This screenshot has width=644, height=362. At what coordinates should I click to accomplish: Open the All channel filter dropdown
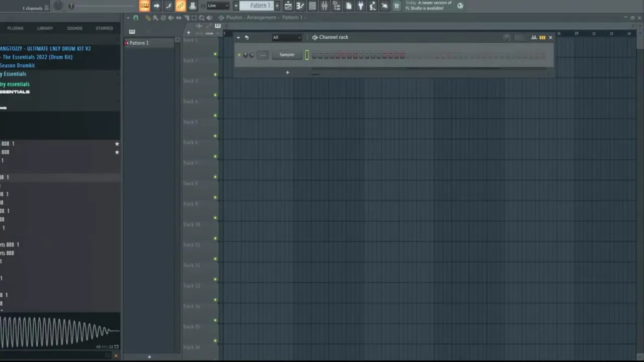(x=286, y=37)
